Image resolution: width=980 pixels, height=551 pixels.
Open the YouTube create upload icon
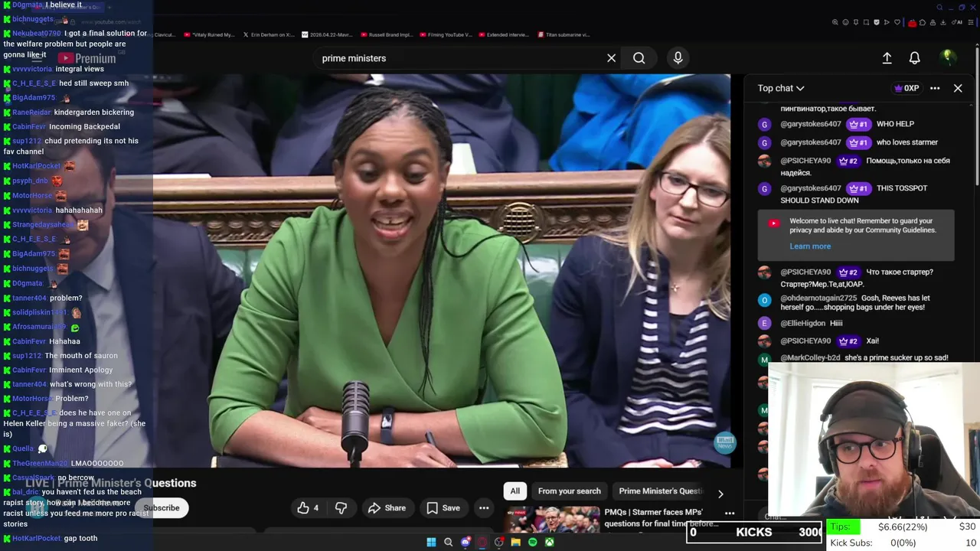(887, 58)
